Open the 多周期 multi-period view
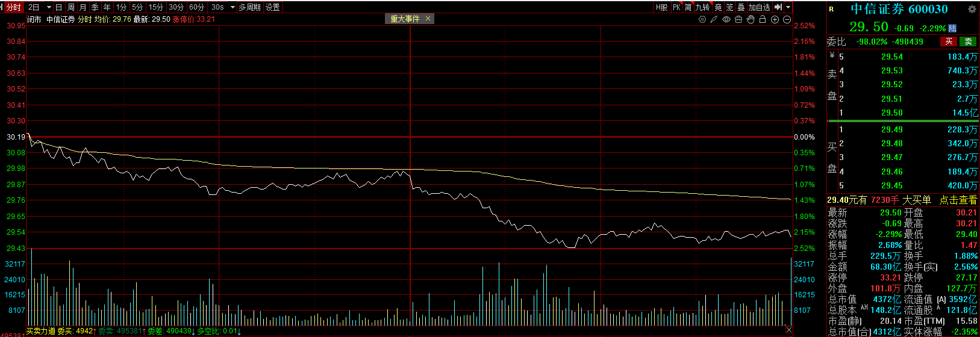 [250, 7]
